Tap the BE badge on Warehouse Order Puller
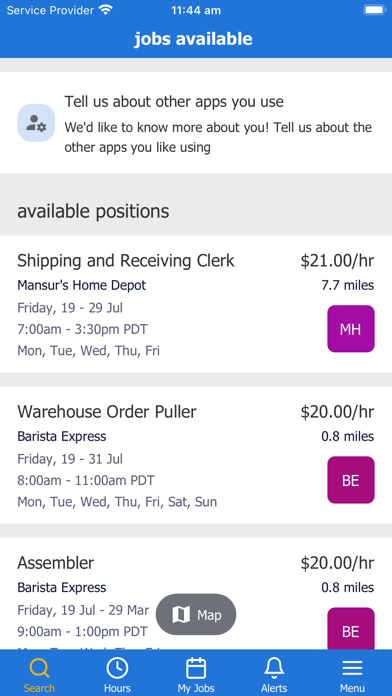Image resolution: width=392 pixels, height=696 pixels. coord(351,480)
